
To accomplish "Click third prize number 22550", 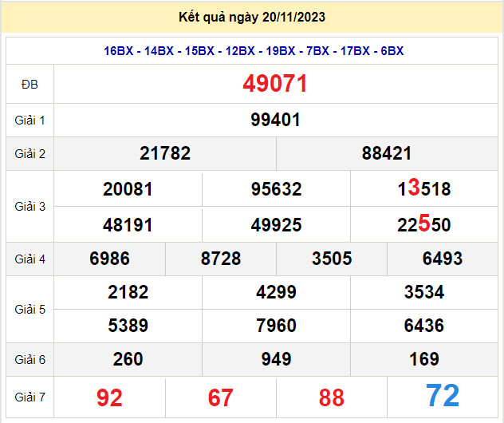I will click(424, 223).
